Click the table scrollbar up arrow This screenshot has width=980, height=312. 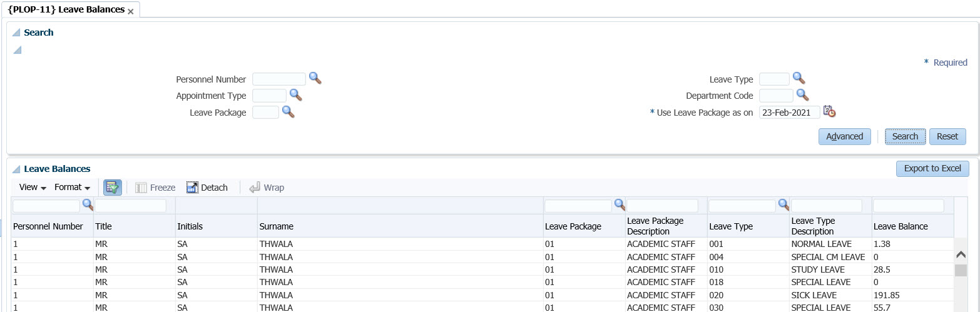[x=961, y=255]
